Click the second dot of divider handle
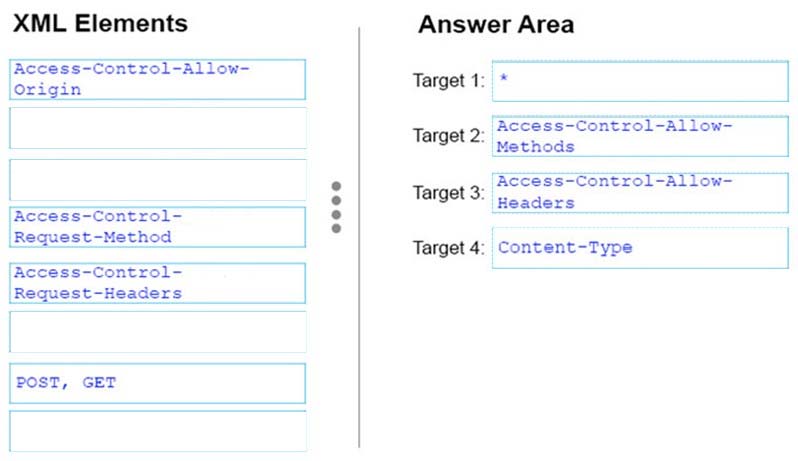 click(x=336, y=200)
